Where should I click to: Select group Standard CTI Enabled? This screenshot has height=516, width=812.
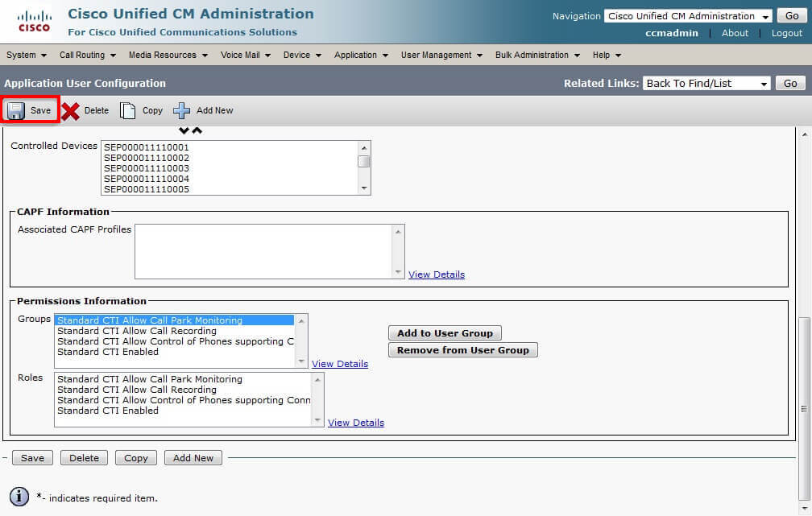tap(108, 352)
